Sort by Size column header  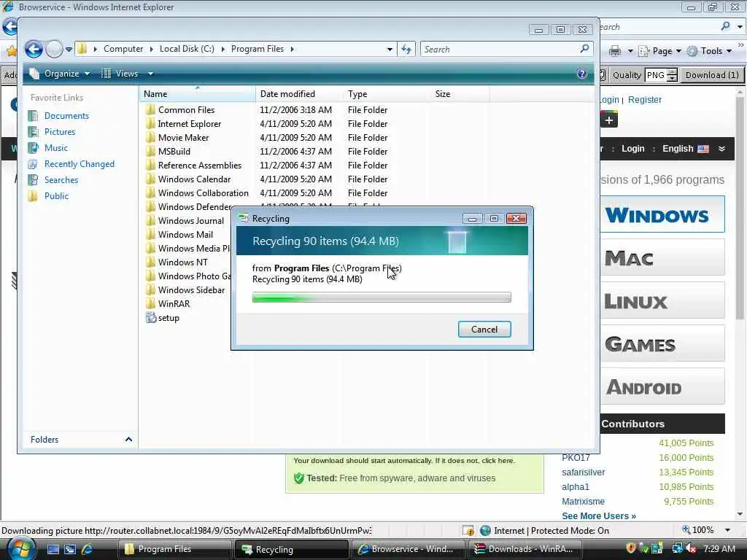460,94
